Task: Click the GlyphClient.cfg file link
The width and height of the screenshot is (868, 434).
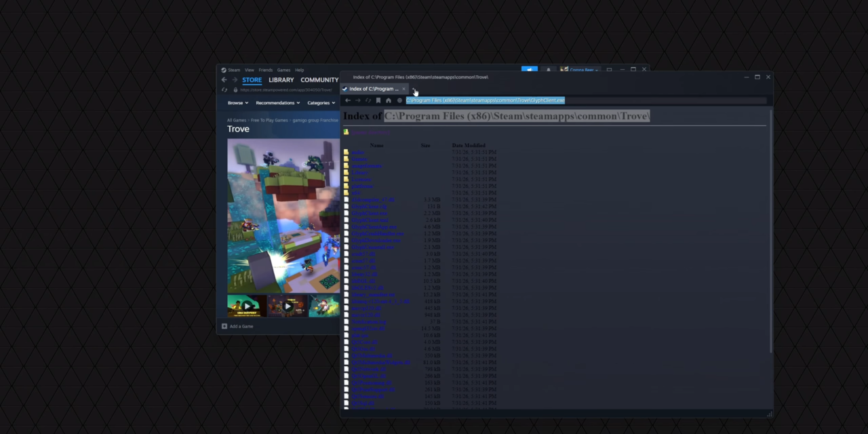Action: (x=369, y=206)
